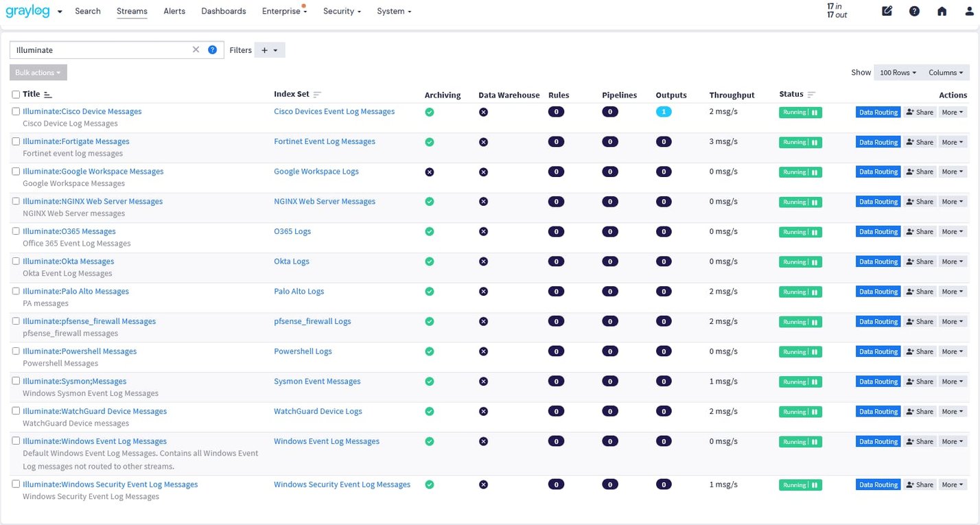
Task: Expand the Enterprise menu
Action: 284,11
